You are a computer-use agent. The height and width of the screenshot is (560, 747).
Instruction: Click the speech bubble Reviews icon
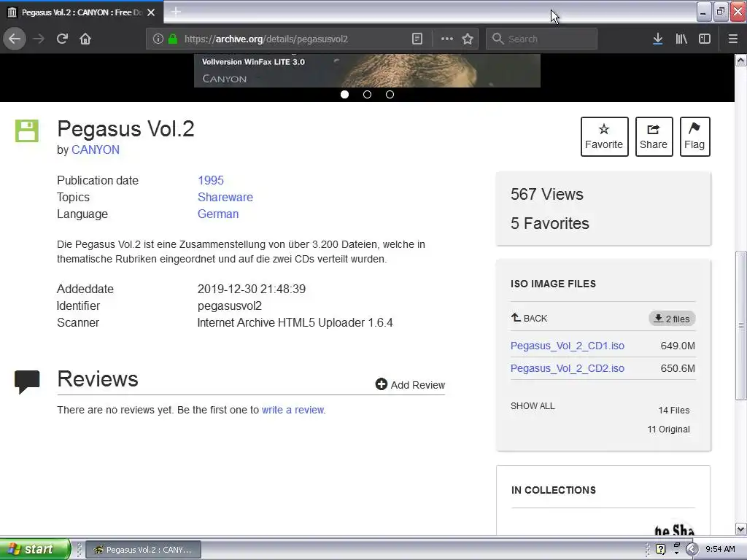[x=27, y=381]
